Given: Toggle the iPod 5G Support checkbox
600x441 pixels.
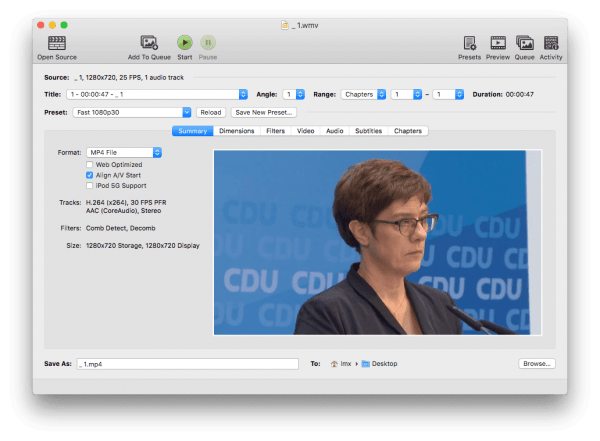Looking at the screenshot, I should coord(90,185).
